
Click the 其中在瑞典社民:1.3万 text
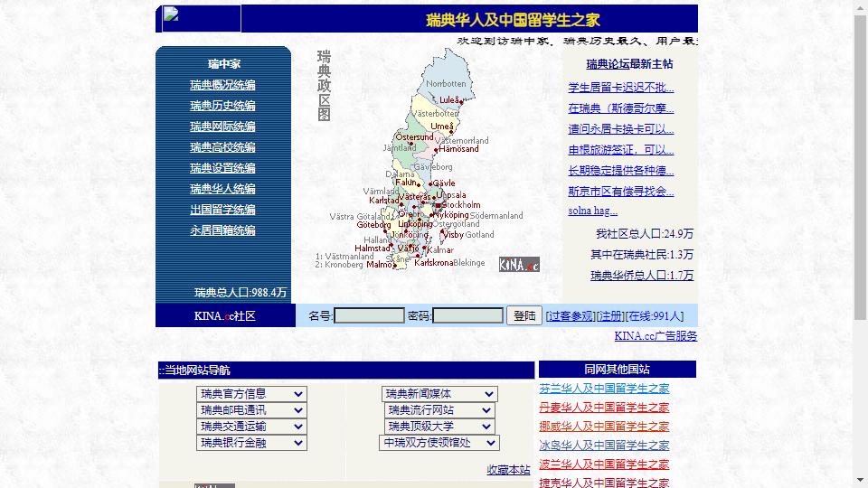tap(642, 255)
